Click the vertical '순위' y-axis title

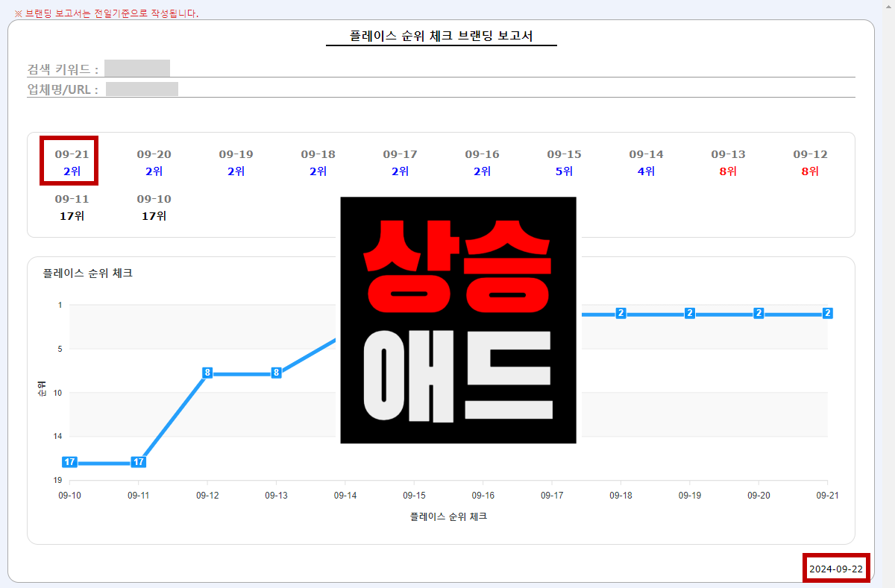41,388
